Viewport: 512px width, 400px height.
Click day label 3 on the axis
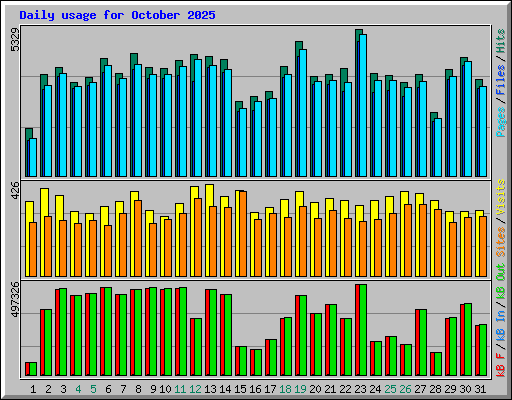(x=63, y=389)
